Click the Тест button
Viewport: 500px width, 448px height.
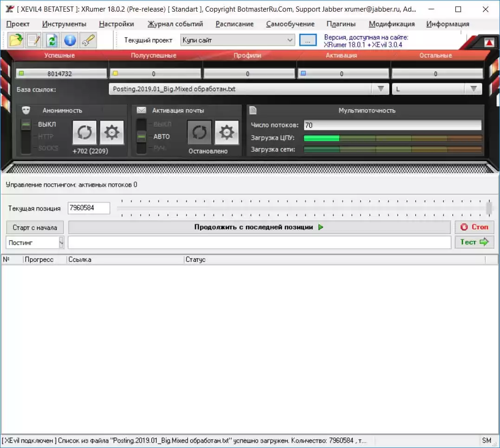(x=474, y=242)
